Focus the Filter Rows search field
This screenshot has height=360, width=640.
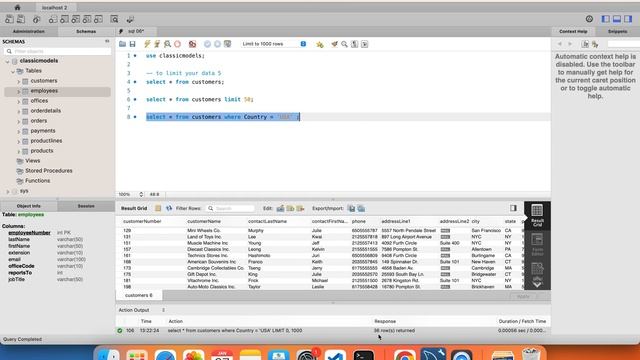point(231,208)
